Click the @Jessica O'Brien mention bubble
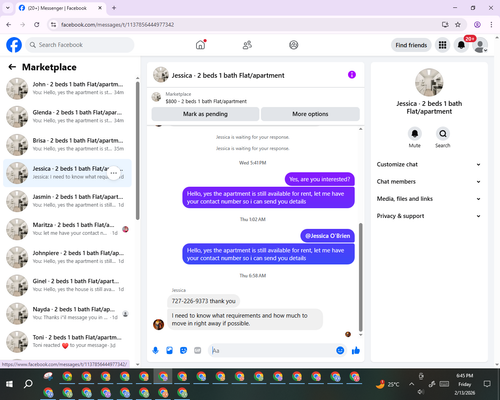500x400 pixels. click(327, 236)
